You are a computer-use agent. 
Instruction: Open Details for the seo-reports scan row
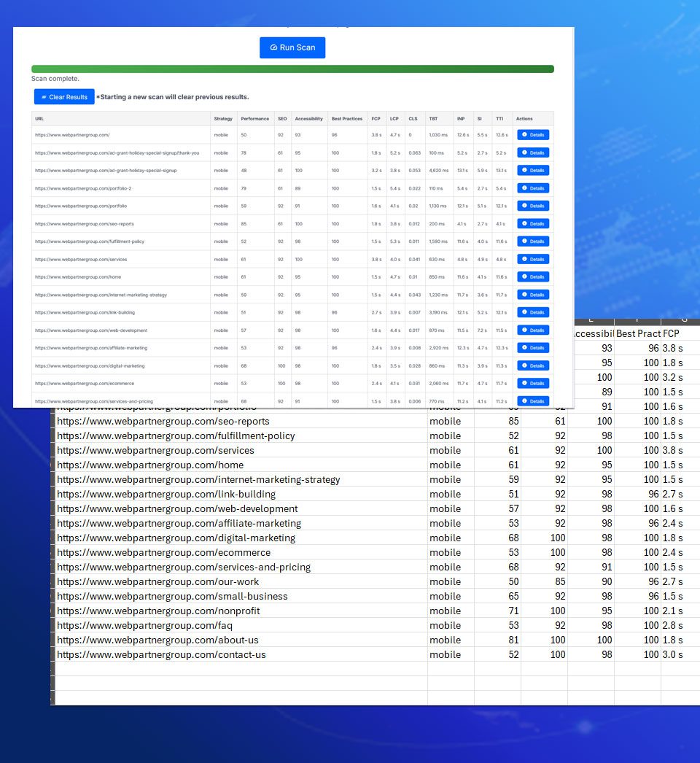(533, 224)
